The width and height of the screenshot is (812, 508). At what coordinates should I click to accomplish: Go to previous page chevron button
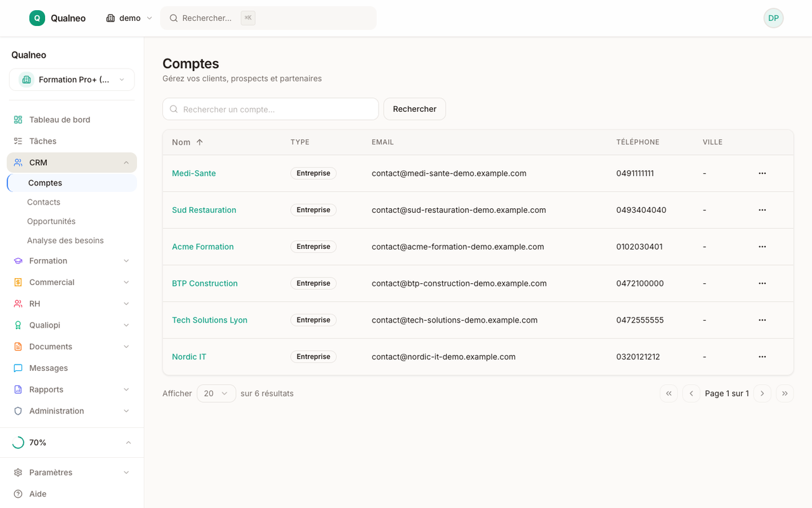691,394
